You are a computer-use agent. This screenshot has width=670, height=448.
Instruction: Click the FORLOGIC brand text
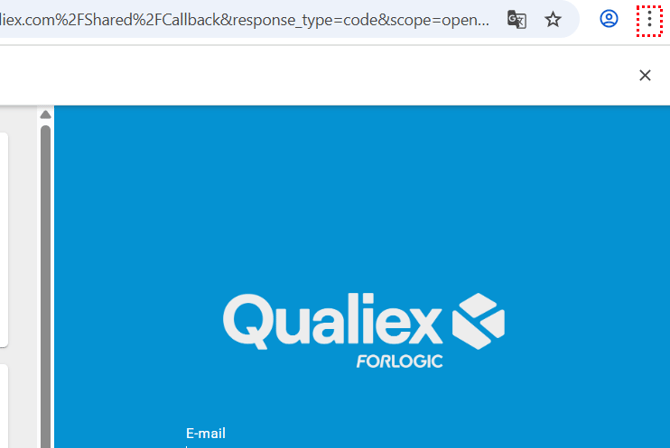[400, 362]
